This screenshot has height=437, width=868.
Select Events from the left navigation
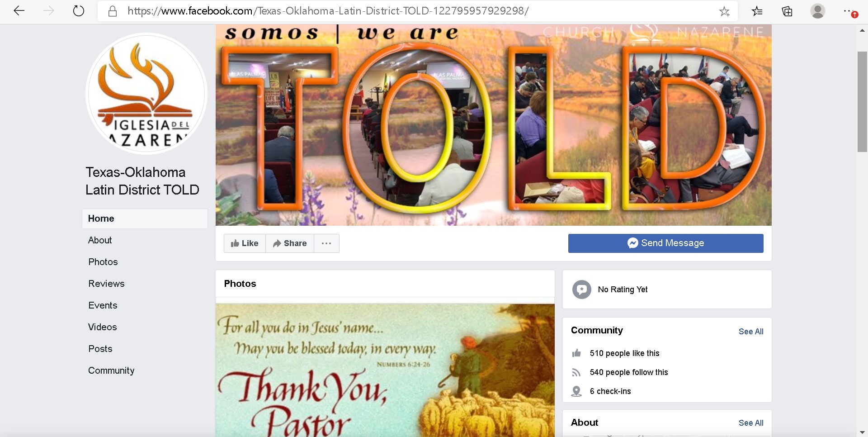tap(103, 305)
